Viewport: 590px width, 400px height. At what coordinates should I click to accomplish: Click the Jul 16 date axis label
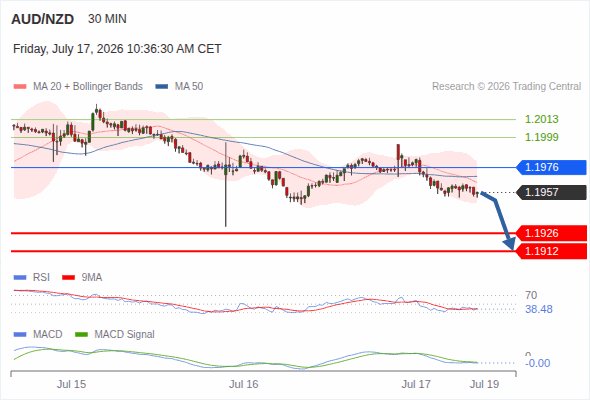(244, 385)
